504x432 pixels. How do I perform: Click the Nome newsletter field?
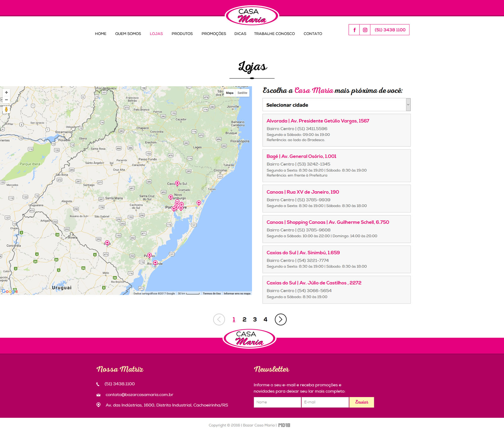click(277, 402)
